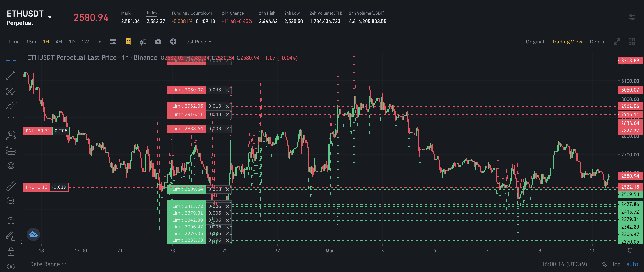Take a chart snapshot with camera icon
This screenshot has width=644, height=272.
click(158, 42)
